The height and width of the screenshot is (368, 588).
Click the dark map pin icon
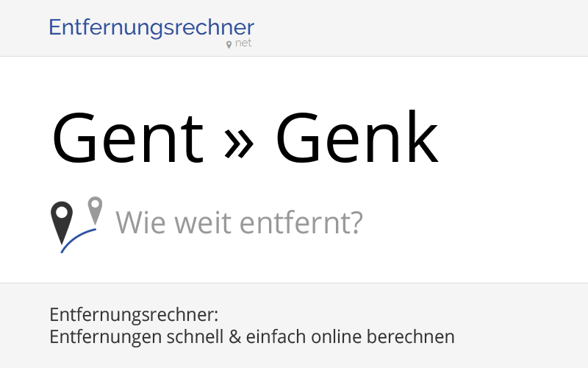(62, 222)
